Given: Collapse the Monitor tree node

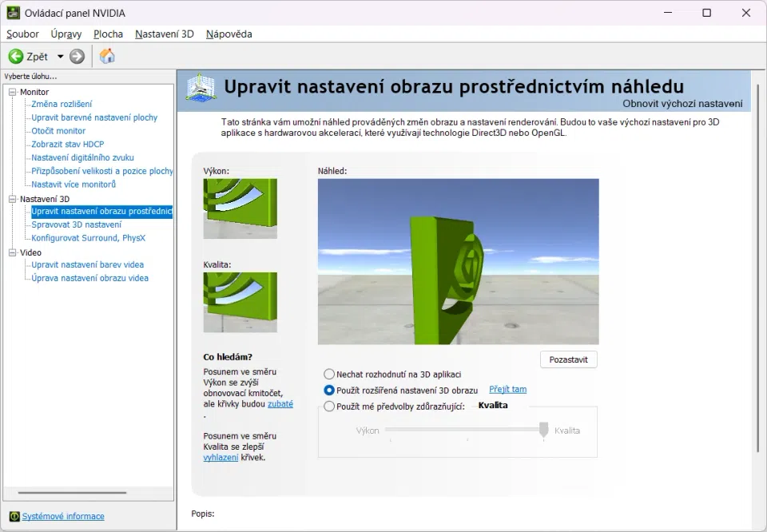Looking at the screenshot, I should point(13,92).
